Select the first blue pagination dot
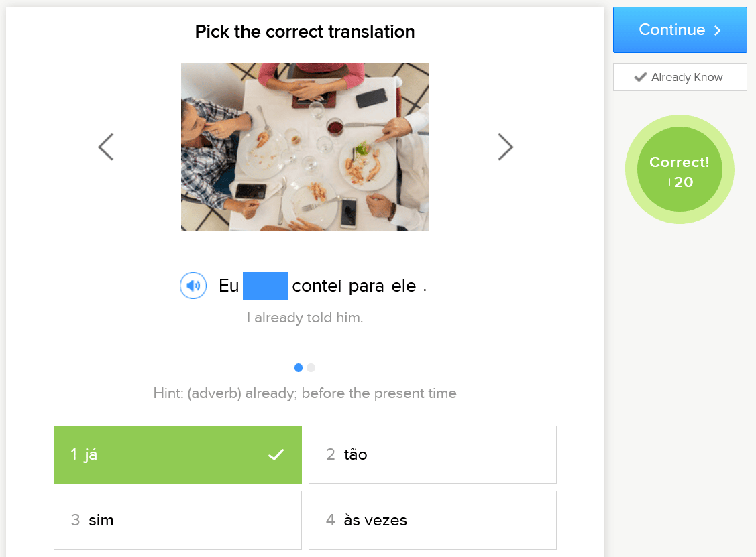756x557 pixels. coord(299,367)
